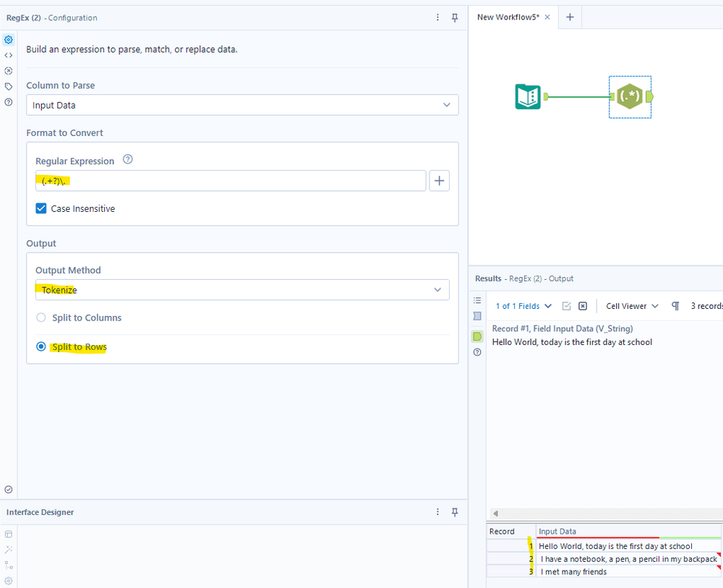Click record number 2 row header
The height and width of the screenshot is (588, 723).
pyautogui.click(x=511, y=559)
